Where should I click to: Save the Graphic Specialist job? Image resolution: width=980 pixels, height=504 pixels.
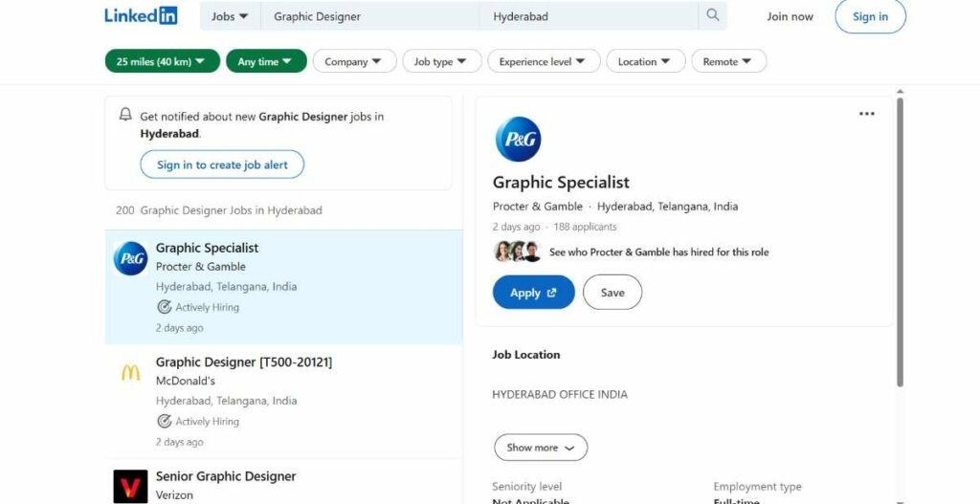pos(612,293)
